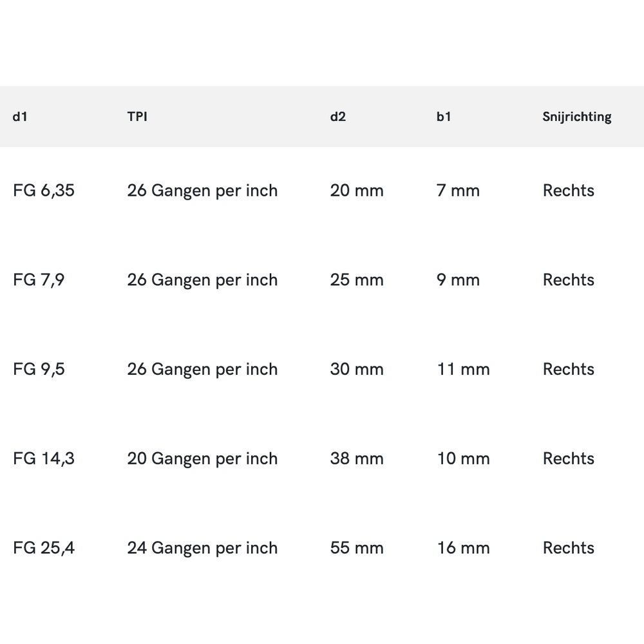Select the 24 Gangen per inch value

(202, 548)
